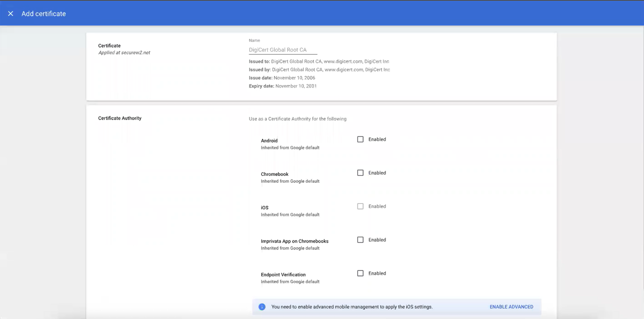Click the Add certificate page title
This screenshot has height=319, width=644.
point(44,14)
